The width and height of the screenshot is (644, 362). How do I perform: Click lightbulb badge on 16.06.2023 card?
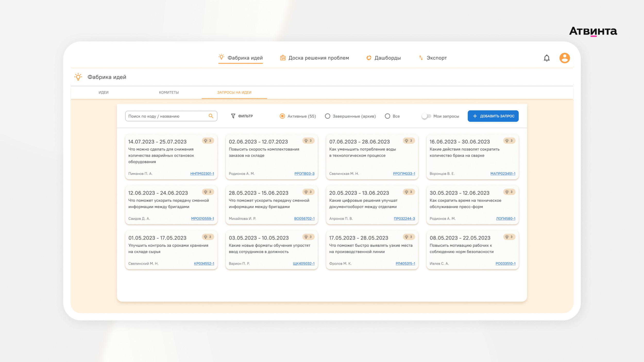pyautogui.click(x=509, y=141)
